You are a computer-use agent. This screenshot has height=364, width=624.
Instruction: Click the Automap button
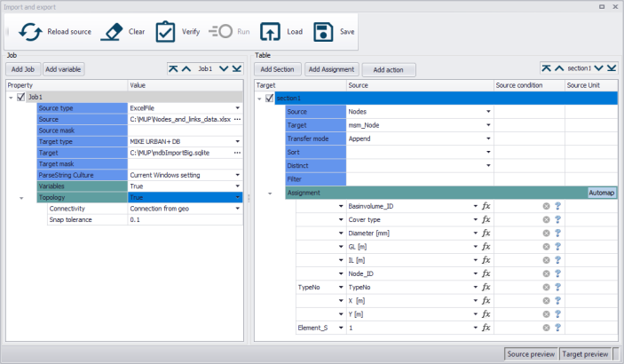602,193
